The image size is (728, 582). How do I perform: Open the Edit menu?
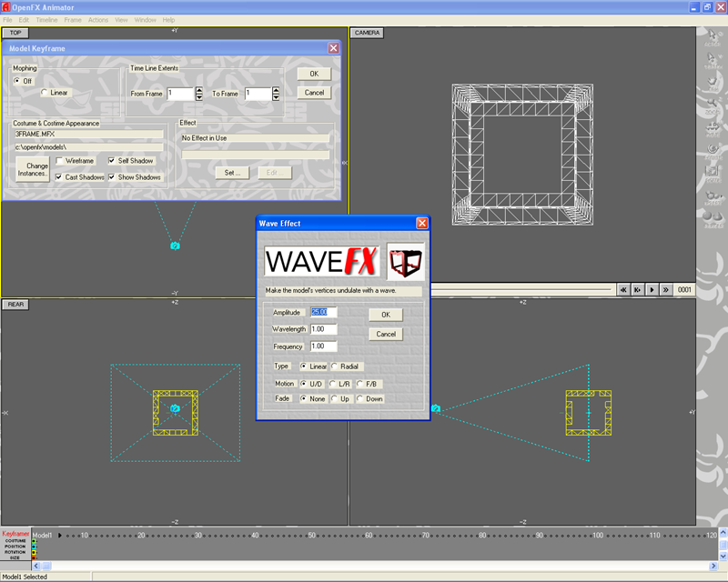click(24, 20)
